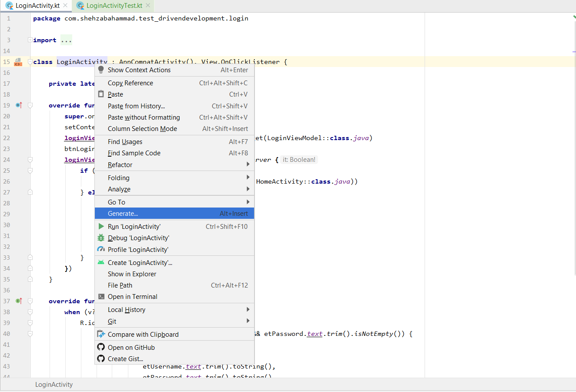Click the Paste clipboard icon in context menu

101,94
